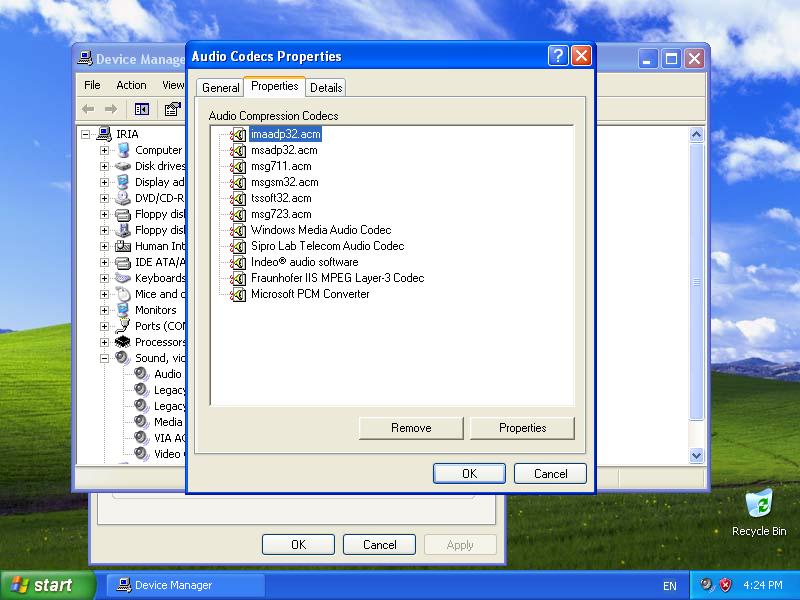
Task: Switch to the Details tab
Action: (x=326, y=88)
